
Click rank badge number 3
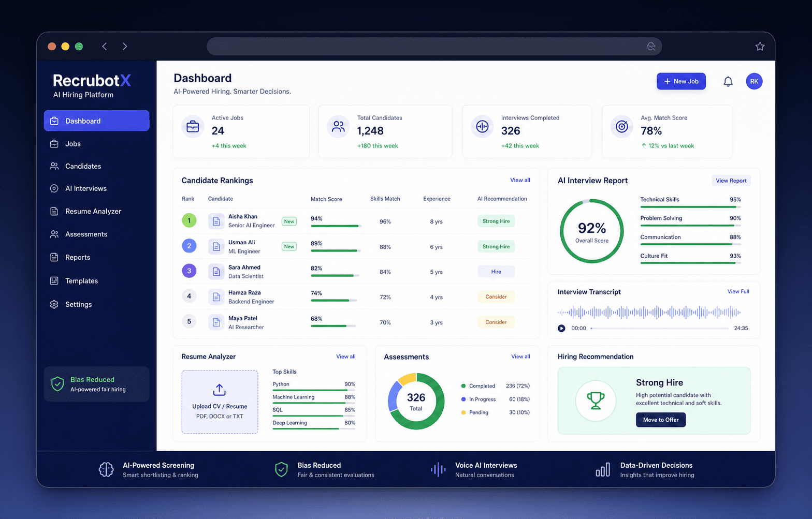[189, 271]
